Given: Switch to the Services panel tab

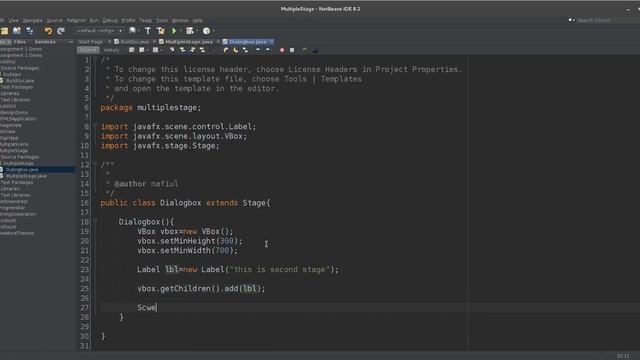Looking at the screenshot, I should pyautogui.click(x=45, y=42).
